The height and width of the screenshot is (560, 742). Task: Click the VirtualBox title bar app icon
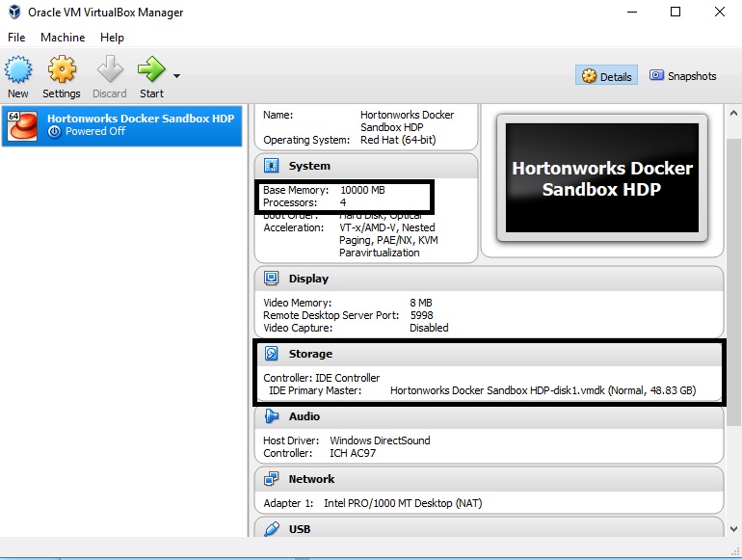[x=14, y=12]
